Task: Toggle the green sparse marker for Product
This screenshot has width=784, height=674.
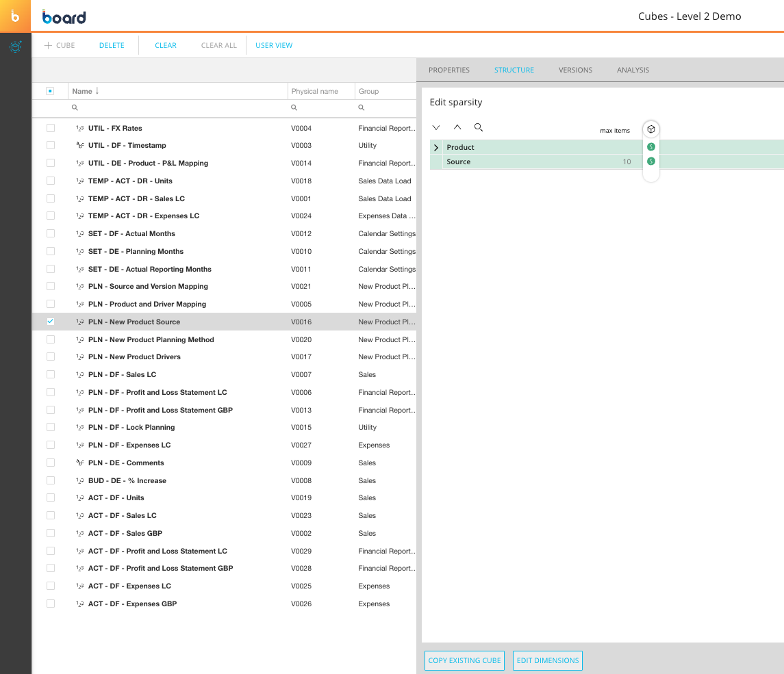Action: 651,147
